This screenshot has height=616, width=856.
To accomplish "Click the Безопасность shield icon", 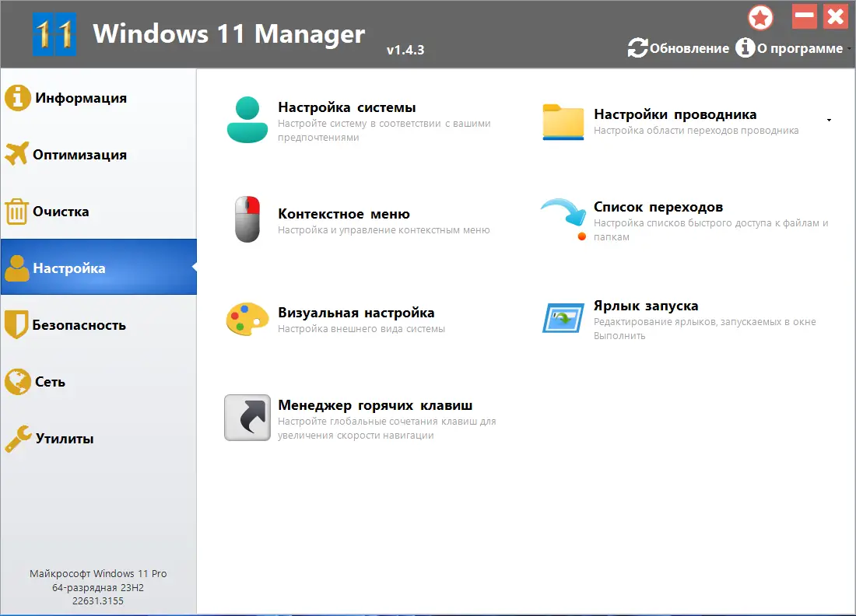I will [16, 325].
